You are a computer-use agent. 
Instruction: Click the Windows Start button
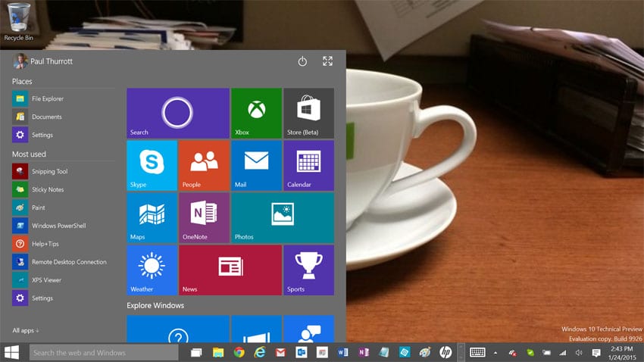[11, 353]
